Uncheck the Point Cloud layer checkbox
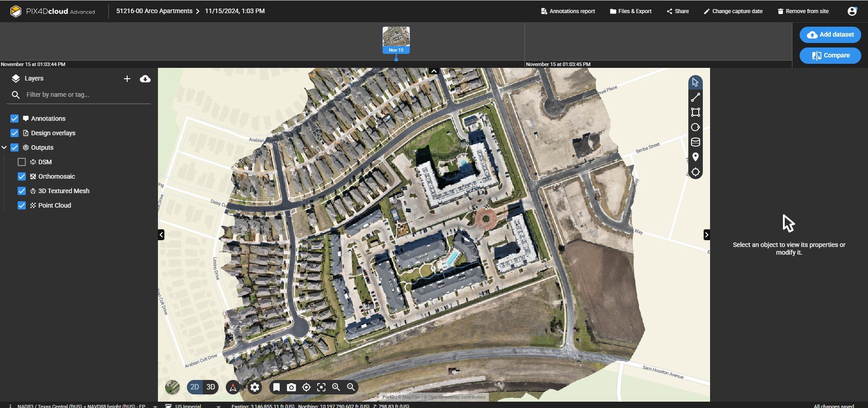 [x=22, y=205]
